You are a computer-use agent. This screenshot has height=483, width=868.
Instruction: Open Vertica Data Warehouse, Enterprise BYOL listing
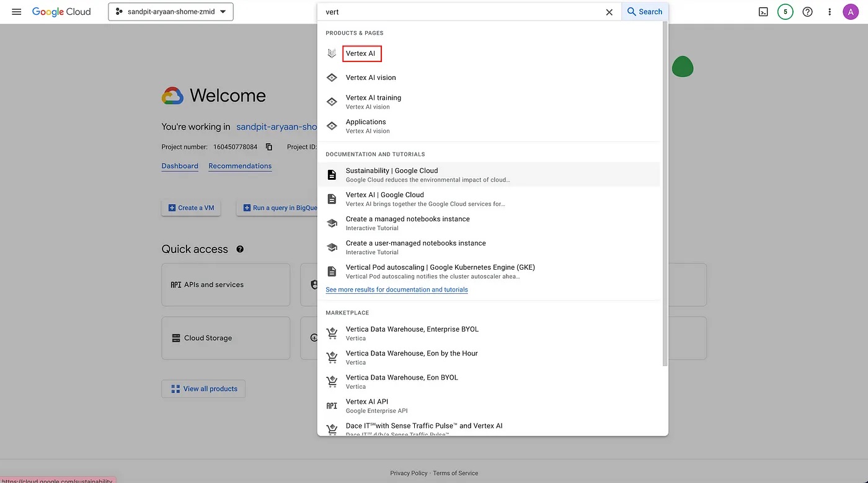[489, 334]
